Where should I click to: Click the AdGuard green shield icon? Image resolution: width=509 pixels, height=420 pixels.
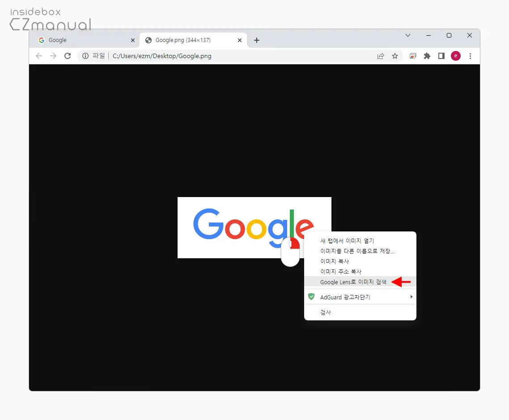tap(311, 296)
